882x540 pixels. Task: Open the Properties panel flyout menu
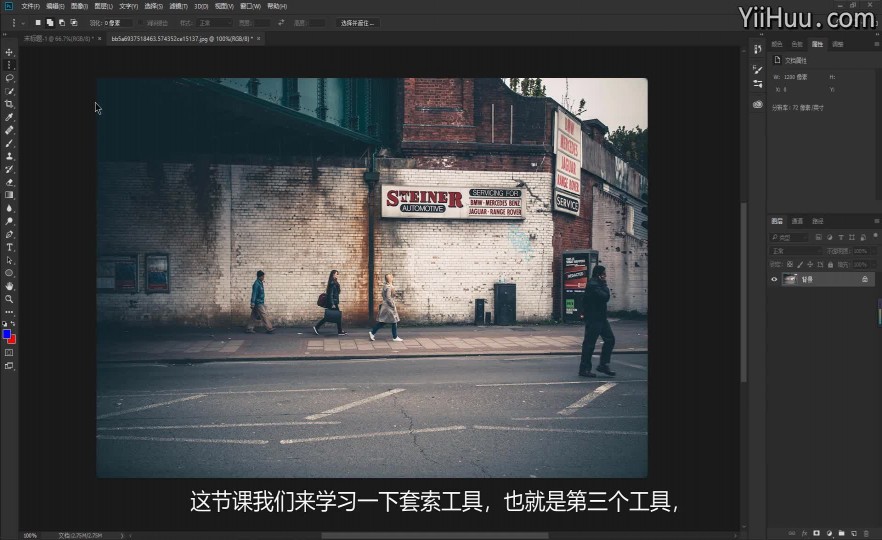[x=876, y=44]
